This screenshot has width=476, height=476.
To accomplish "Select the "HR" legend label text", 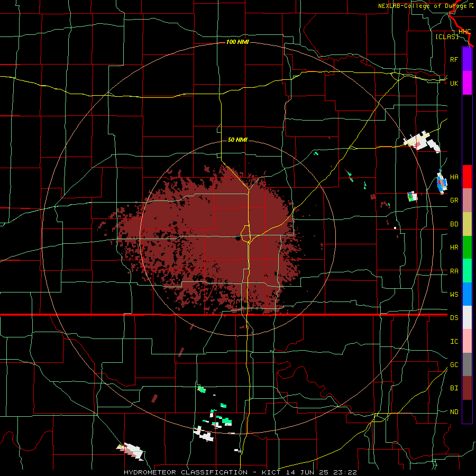I will pyautogui.click(x=454, y=248).
